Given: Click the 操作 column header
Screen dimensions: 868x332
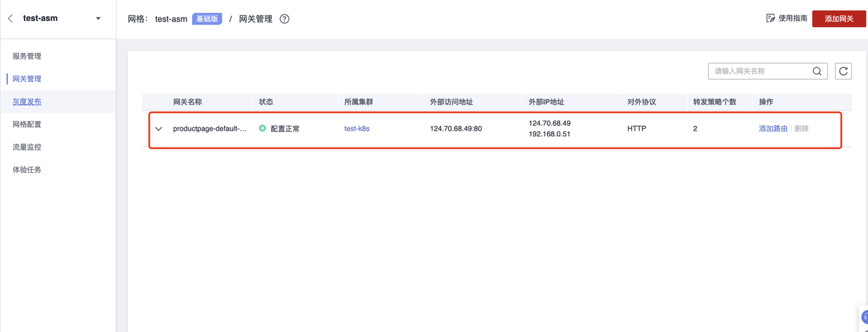Looking at the screenshot, I should click(766, 102).
